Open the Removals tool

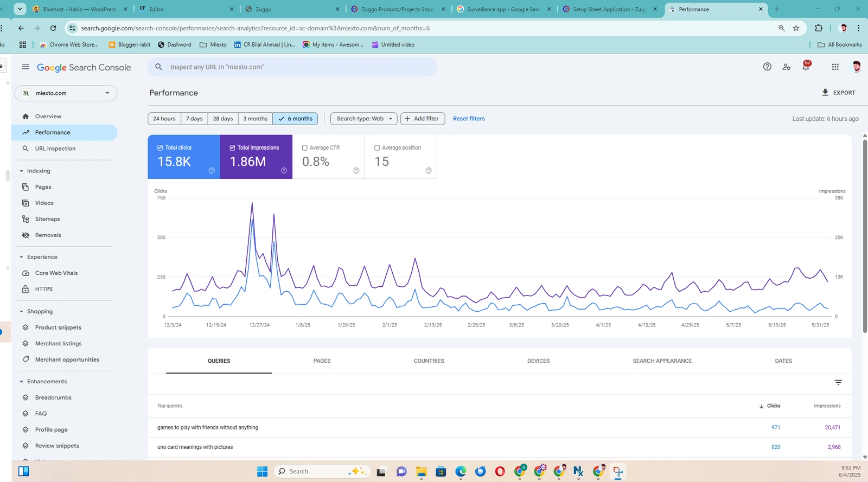point(65,235)
